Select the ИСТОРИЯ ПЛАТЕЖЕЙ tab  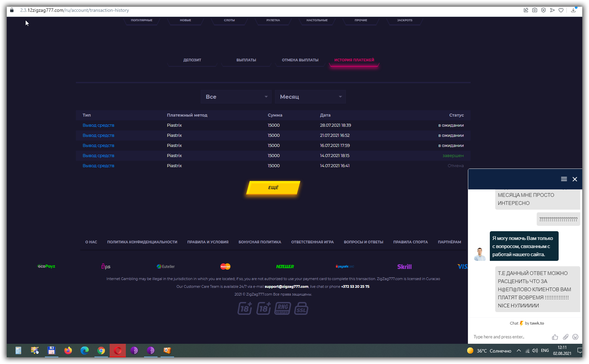354,60
